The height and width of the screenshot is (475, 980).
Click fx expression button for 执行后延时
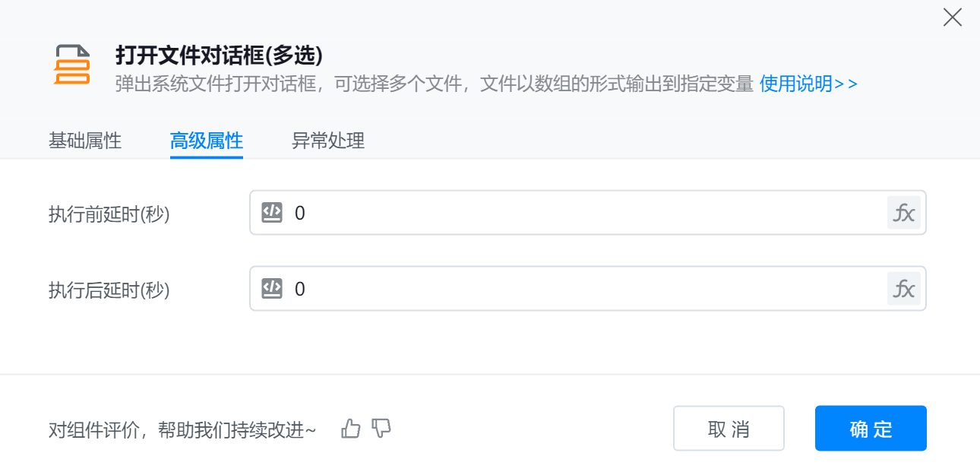903,289
